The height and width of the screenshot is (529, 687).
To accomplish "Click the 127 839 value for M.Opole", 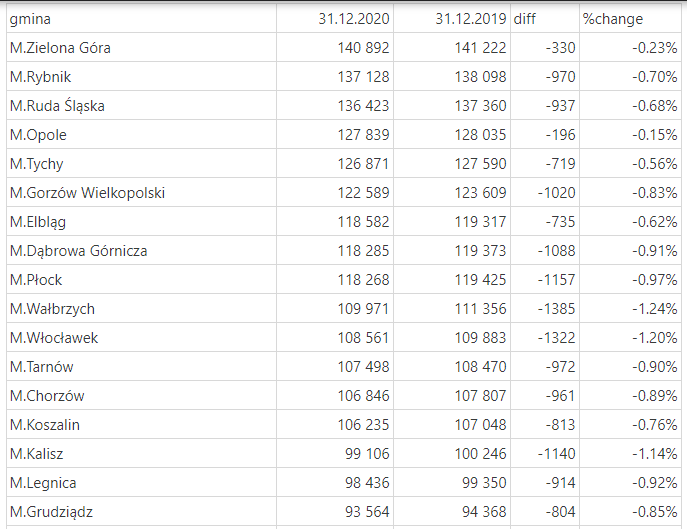I will pyautogui.click(x=363, y=135).
